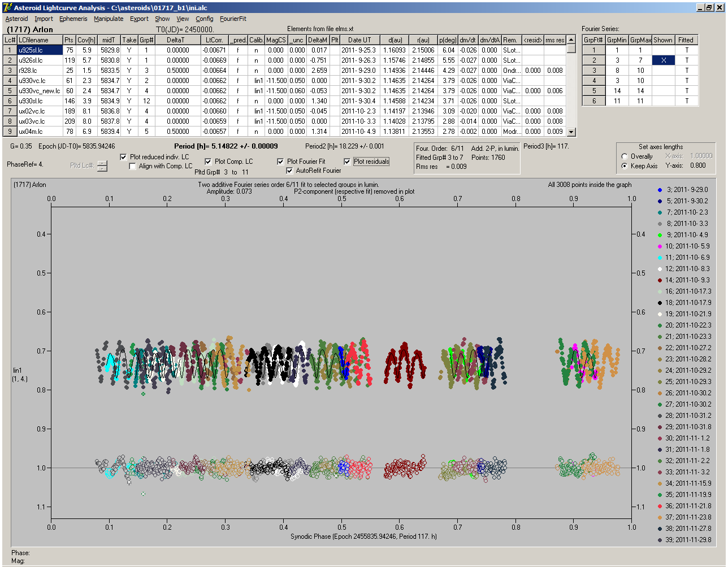728x567 pixels.
Task: Open the Config menu
Action: click(205, 19)
